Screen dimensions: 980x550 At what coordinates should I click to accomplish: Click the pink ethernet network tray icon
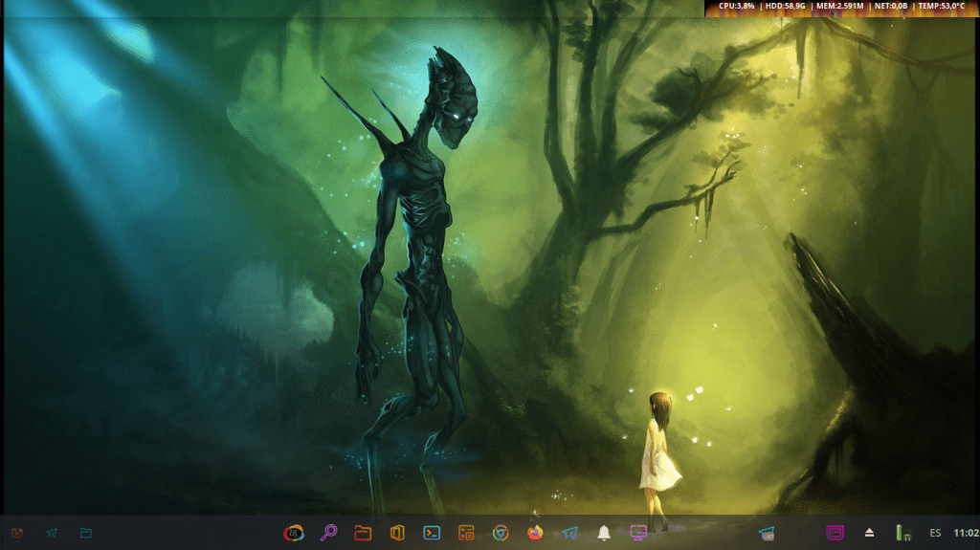tap(835, 533)
